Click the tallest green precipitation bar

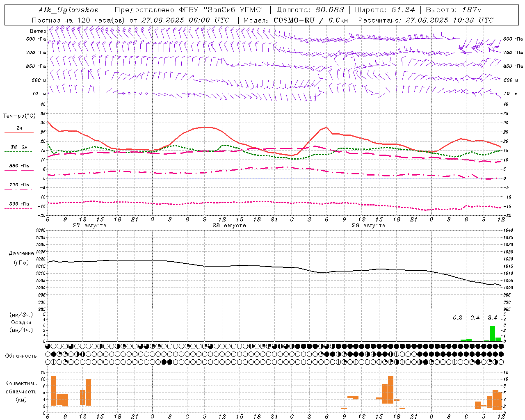(x=492, y=333)
